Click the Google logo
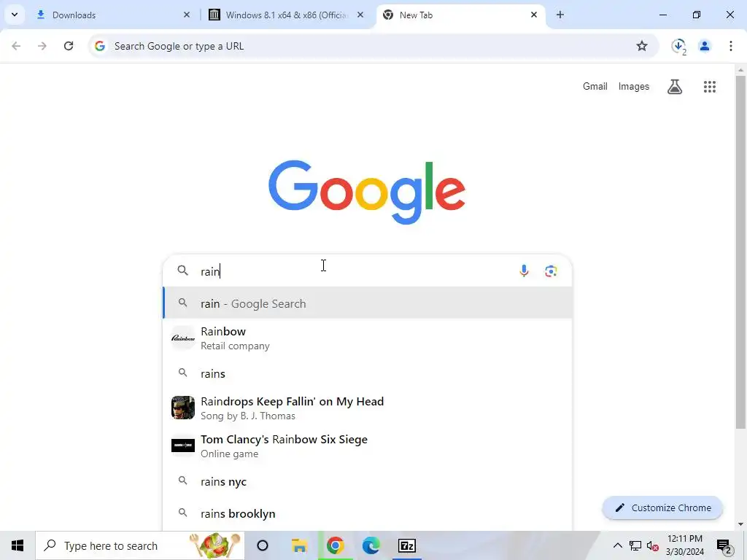Viewport: 747px width, 560px height. pos(367,192)
